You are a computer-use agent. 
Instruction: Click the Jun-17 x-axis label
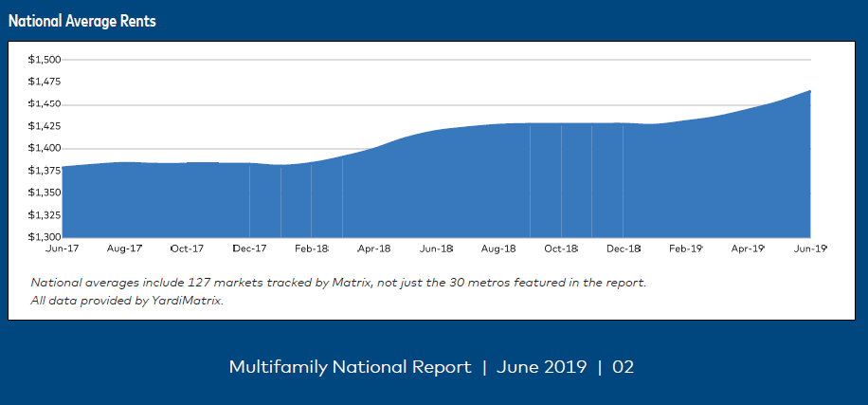[x=63, y=249]
